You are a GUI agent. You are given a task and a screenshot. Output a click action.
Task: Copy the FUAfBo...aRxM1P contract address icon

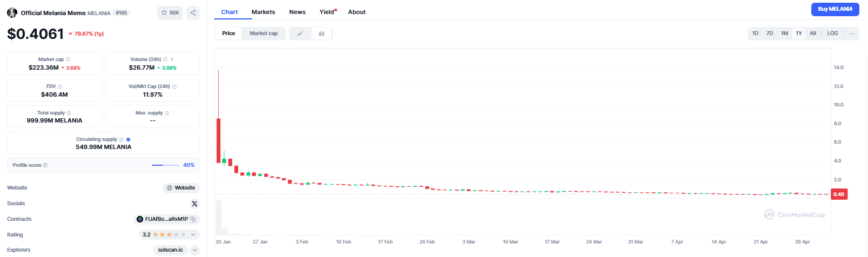coord(193,219)
